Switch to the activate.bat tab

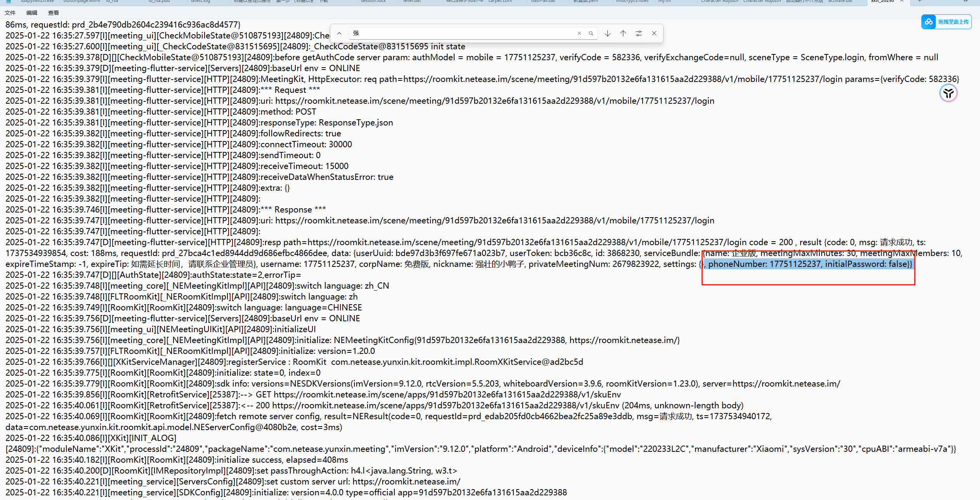(840, 1)
